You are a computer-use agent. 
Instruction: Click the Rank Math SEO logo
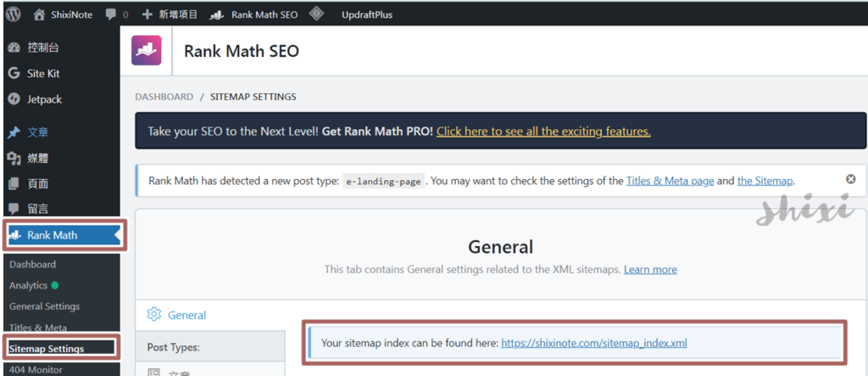[146, 50]
